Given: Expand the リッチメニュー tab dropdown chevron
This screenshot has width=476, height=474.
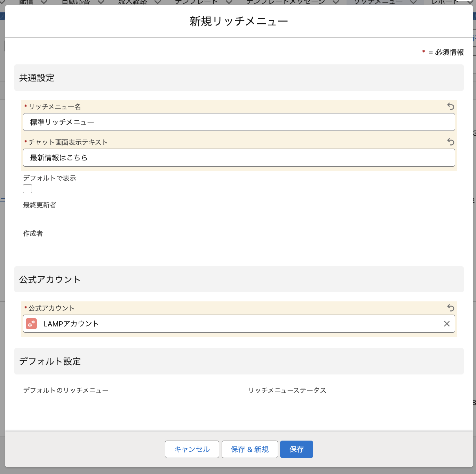Looking at the screenshot, I should point(413,2).
